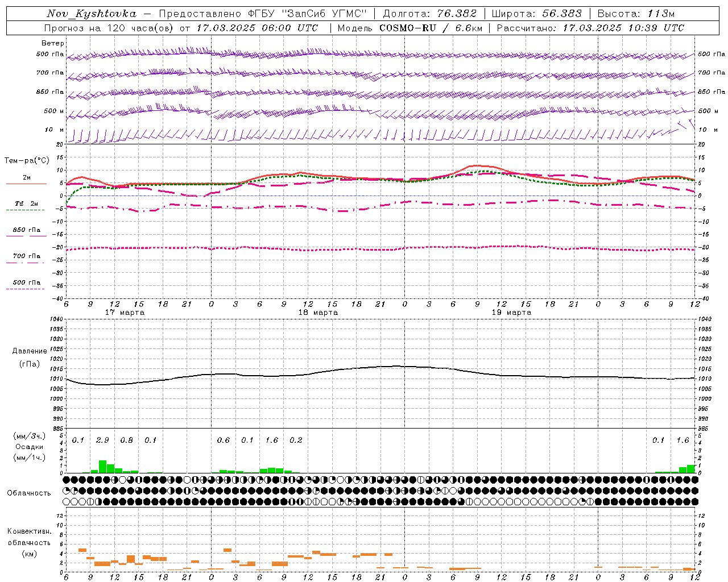This screenshot has width=728, height=582.
Task: Click the 'Тем-ра(°C)' temperature axis title
Action: tap(27, 161)
